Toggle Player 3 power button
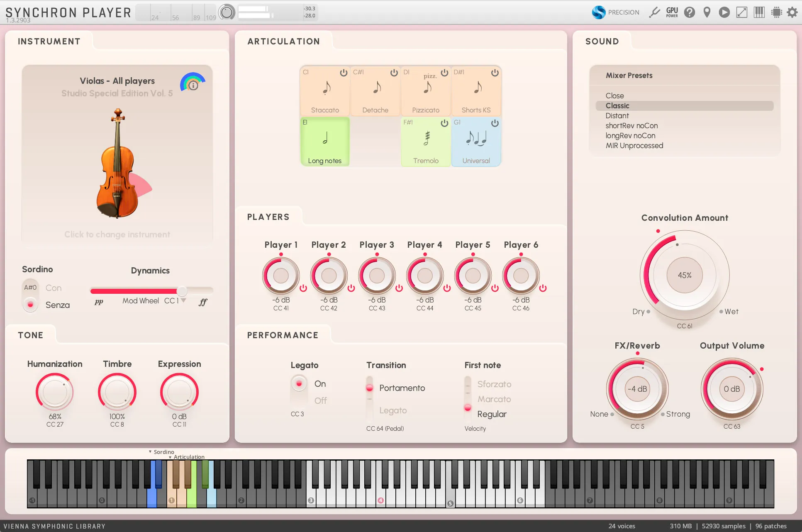Viewport: 802px width, 532px height. [399, 288]
